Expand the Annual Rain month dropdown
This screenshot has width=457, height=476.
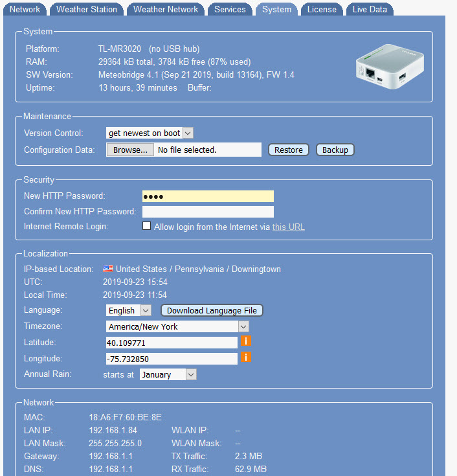tap(168, 374)
